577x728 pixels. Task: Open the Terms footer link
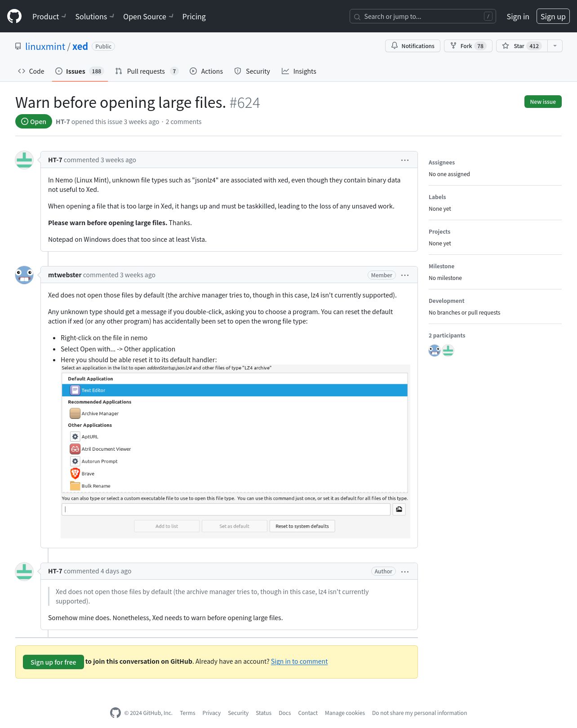click(x=187, y=713)
